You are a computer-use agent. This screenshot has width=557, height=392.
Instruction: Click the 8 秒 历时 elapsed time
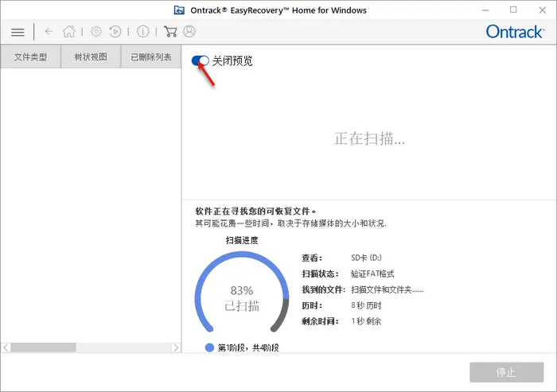(x=366, y=305)
